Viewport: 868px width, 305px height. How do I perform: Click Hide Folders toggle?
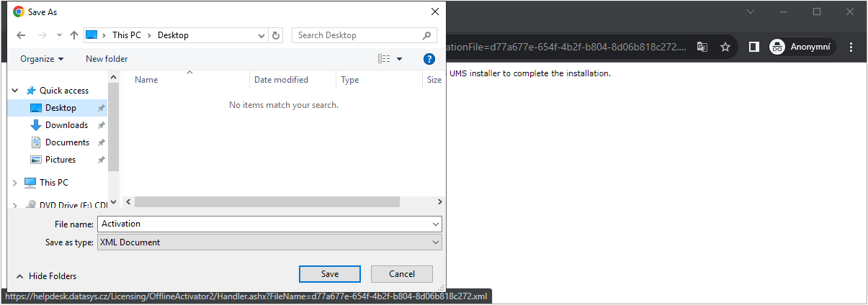pyautogui.click(x=47, y=276)
